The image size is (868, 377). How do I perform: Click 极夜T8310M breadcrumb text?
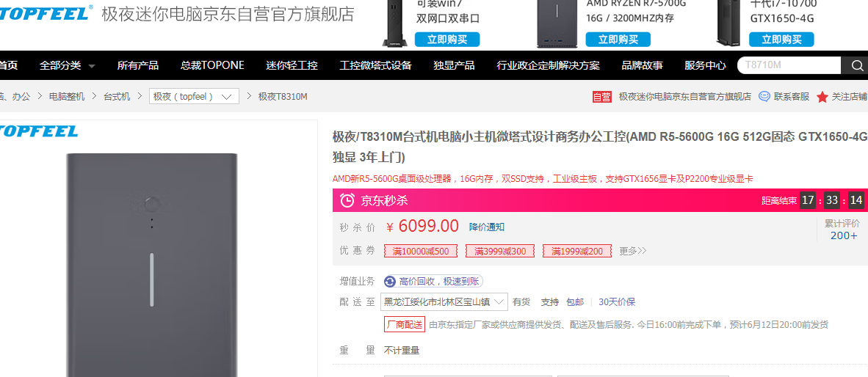[x=283, y=97]
